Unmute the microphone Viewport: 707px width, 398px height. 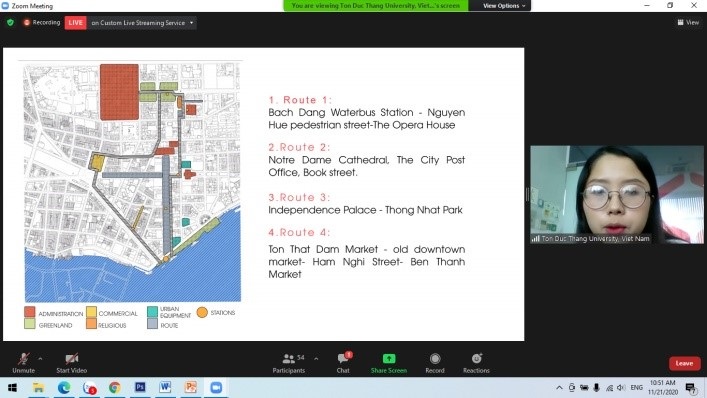tap(23, 363)
